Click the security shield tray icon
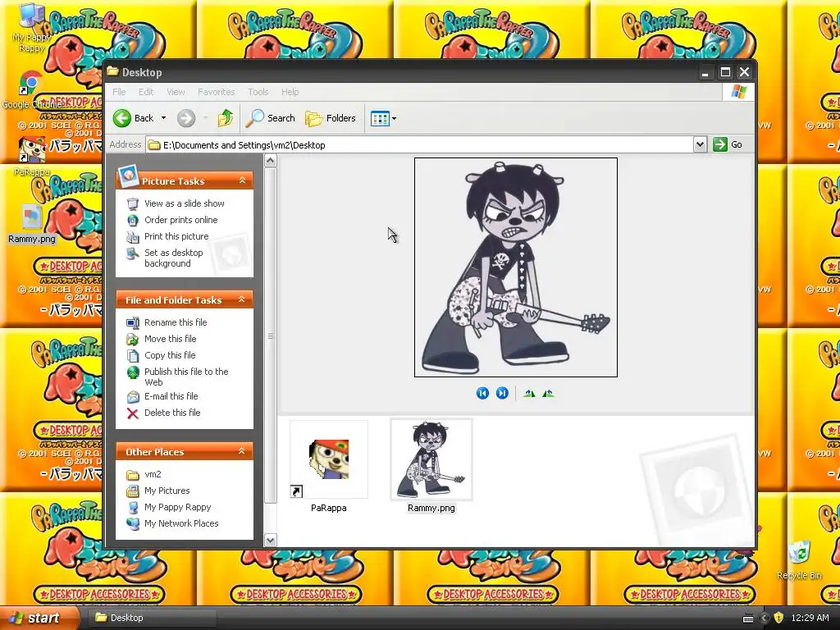The height and width of the screenshot is (630, 840). pyautogui.click(x=778, y=618)
